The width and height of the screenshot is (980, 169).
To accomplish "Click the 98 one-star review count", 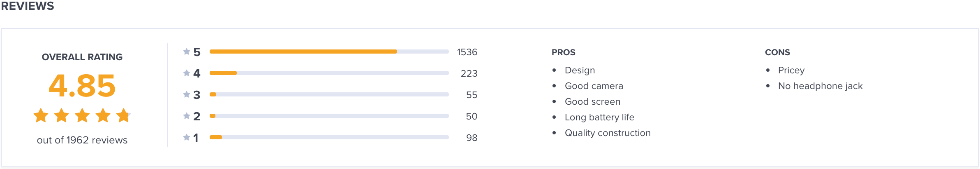I will (472, 138).
